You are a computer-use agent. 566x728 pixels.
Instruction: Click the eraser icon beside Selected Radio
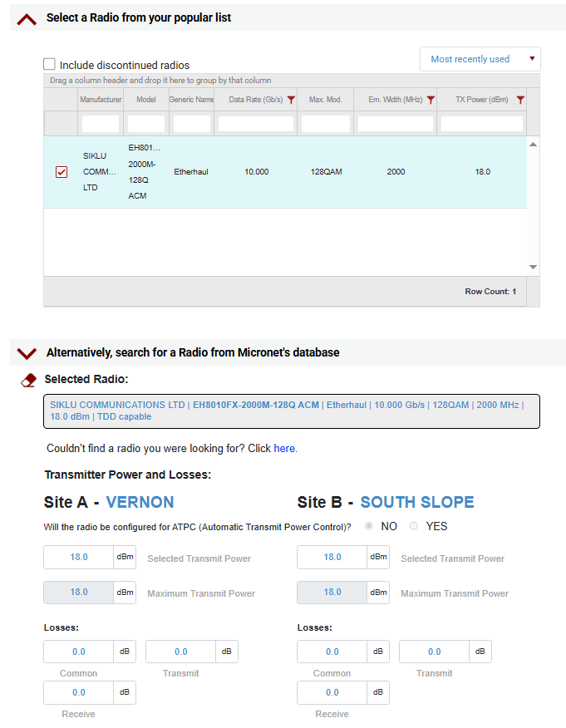[x=29, y=379]
